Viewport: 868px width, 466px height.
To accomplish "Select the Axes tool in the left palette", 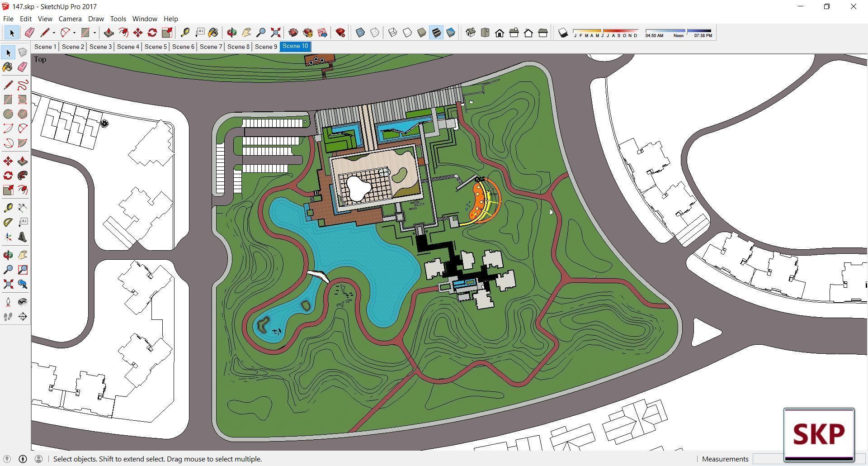I will point(8,237).
